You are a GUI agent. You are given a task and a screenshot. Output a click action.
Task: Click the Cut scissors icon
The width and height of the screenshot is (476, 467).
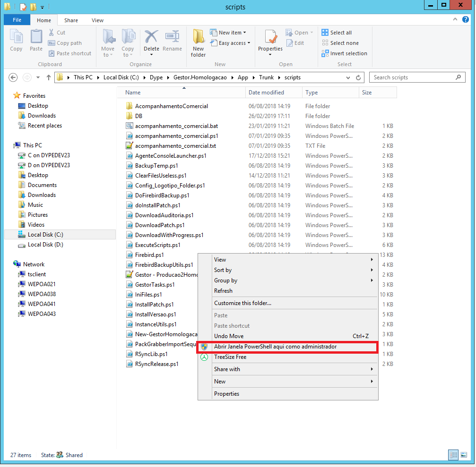(52, 33)
